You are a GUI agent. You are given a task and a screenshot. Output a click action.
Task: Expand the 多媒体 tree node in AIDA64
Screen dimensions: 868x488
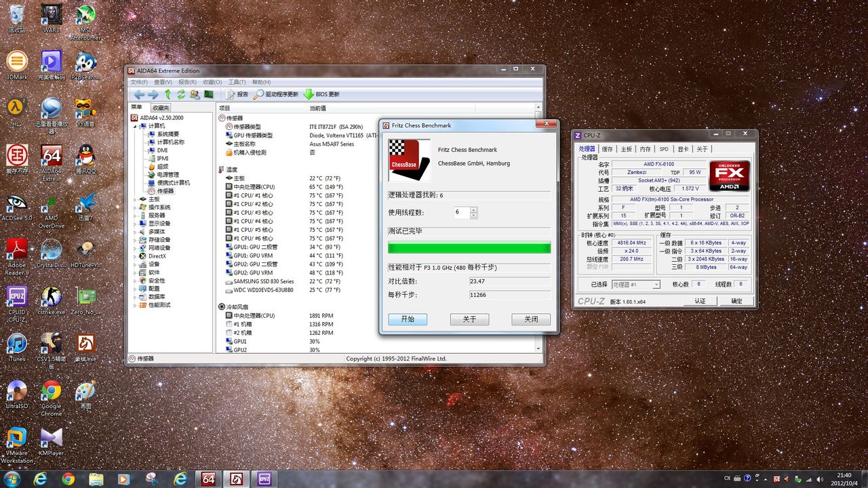click(x=135, y=232)
